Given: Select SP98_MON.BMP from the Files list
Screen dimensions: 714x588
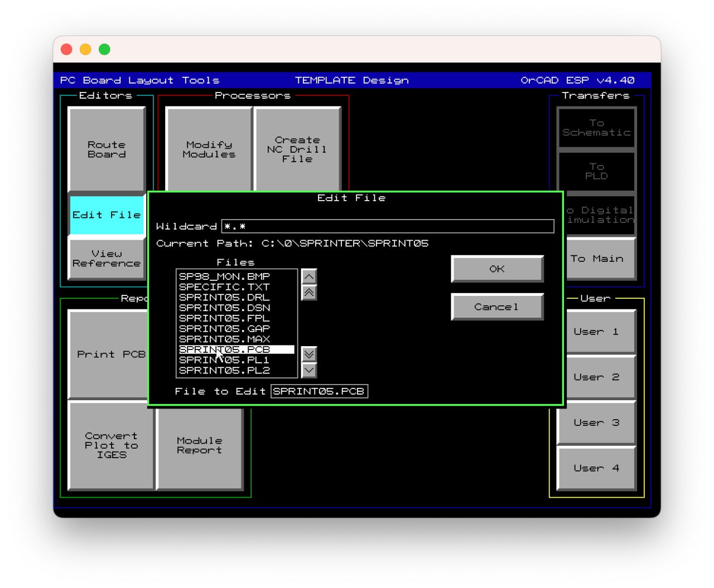Looking at the screenshot, I should coord(224,276).
